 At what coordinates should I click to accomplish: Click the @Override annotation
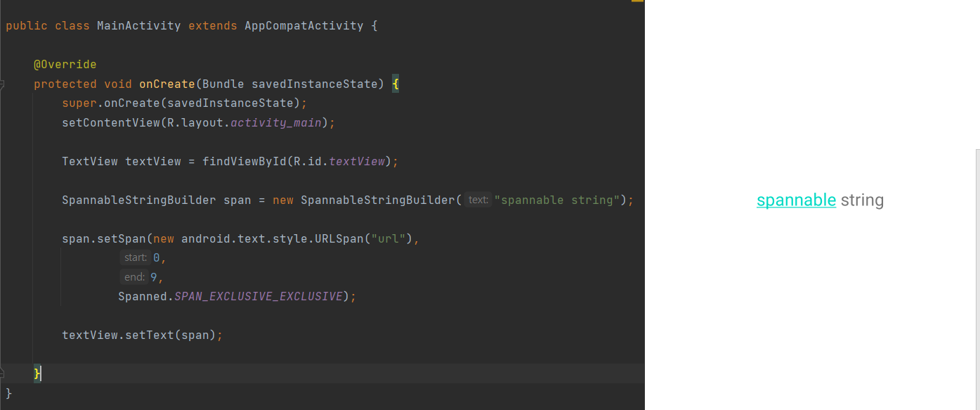point(65,65)
